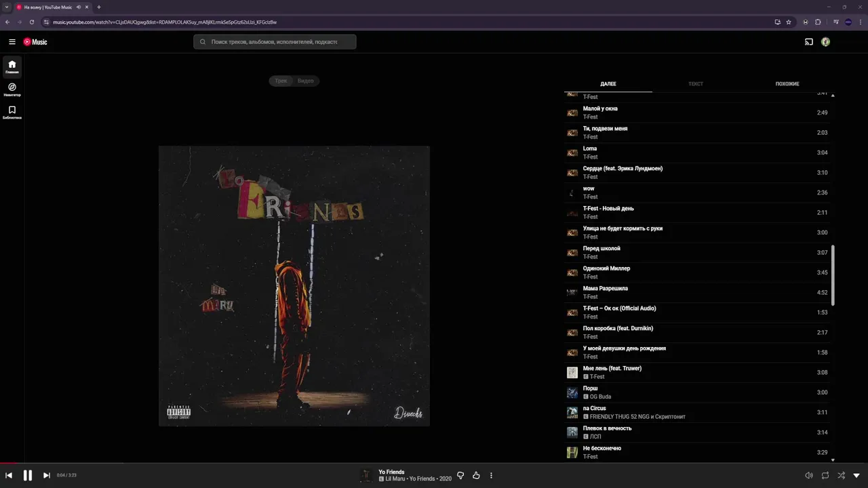This screenshot has height=488, width=868.
Task: Play Мне лень (feat. Truwer)
Action: tap(698, 373)
